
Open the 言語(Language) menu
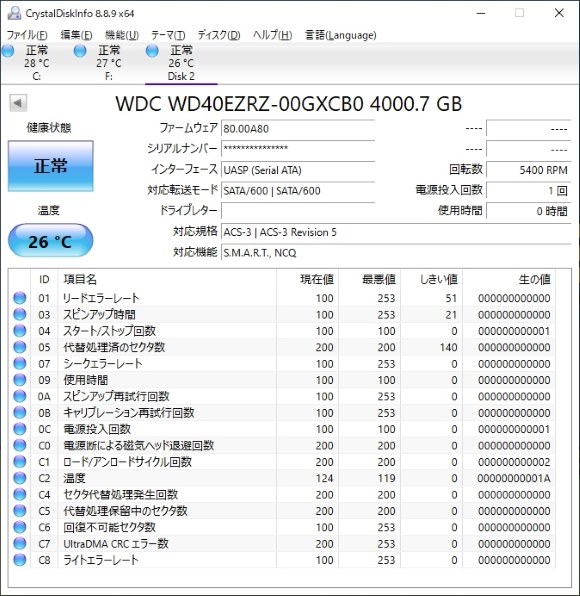tap(341, 35)
